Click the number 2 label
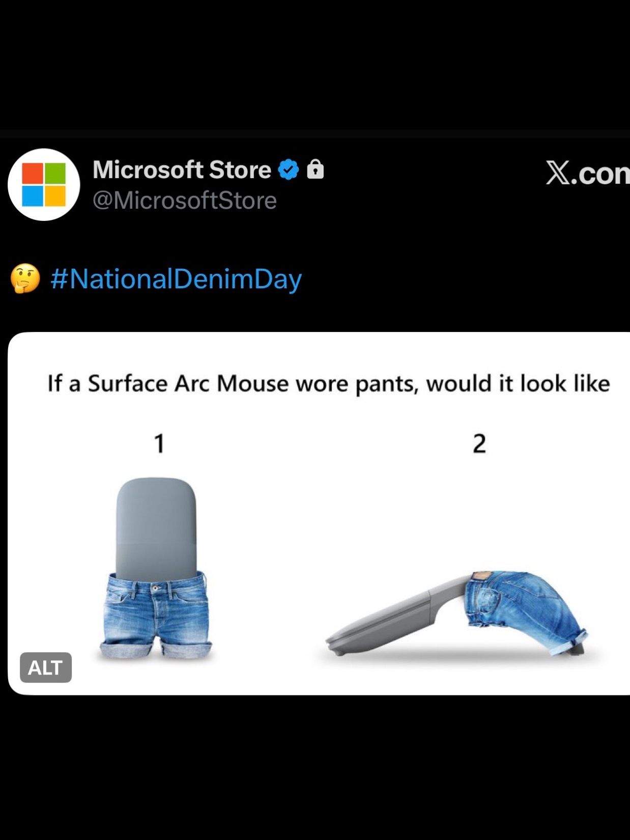The height and width of the screenshot is (840, 630). (x=479, y=443)
